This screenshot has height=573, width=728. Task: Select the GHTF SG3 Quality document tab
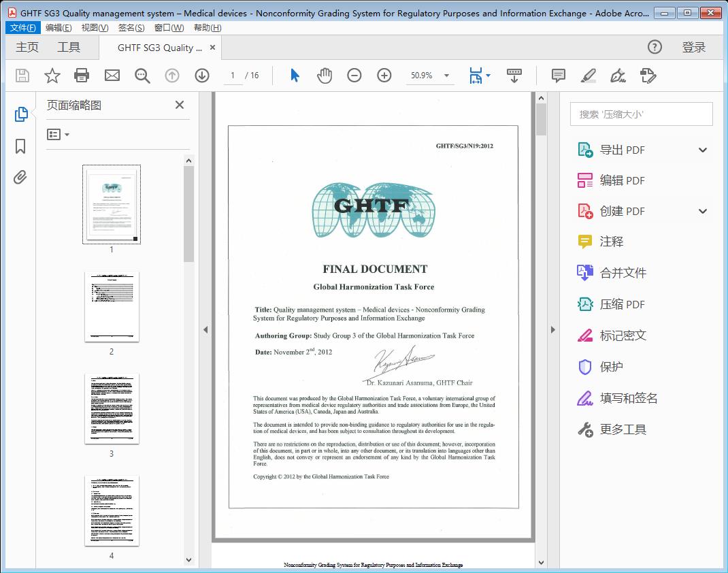[x=159, y=48]
